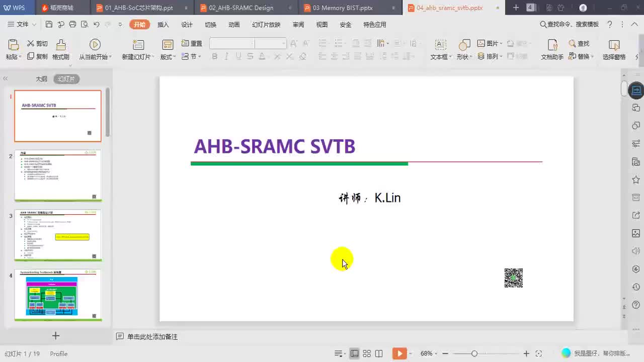Image resolution: width=644 pixels, height=362 pixels.
Task: Click the Save icon in quick access toolbar
Action: click(49, 25)
